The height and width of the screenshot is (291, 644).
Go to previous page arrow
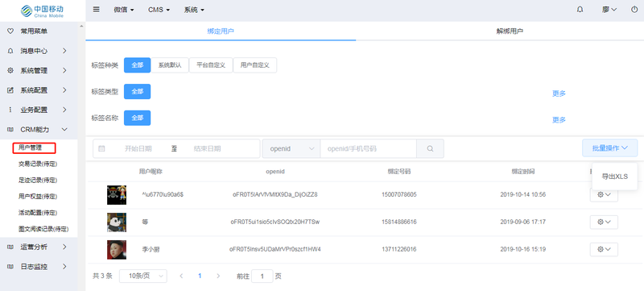[182, 276]
